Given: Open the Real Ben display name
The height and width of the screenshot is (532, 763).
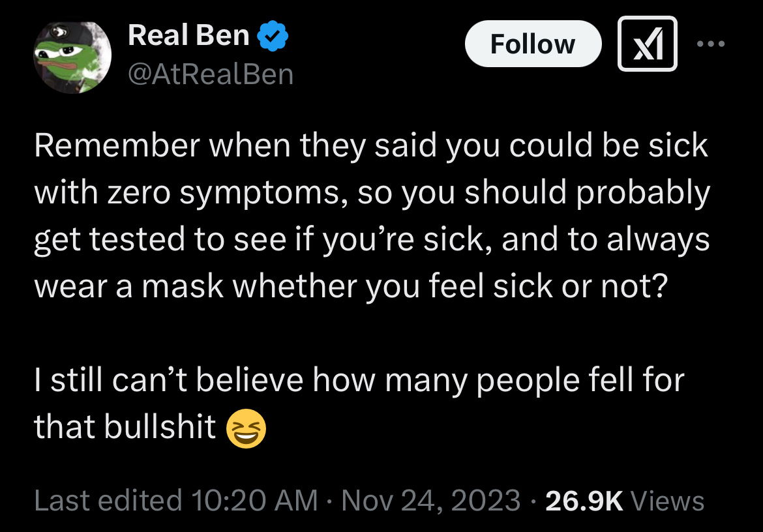Looking at the screenshot, I should tap(189, 35).
